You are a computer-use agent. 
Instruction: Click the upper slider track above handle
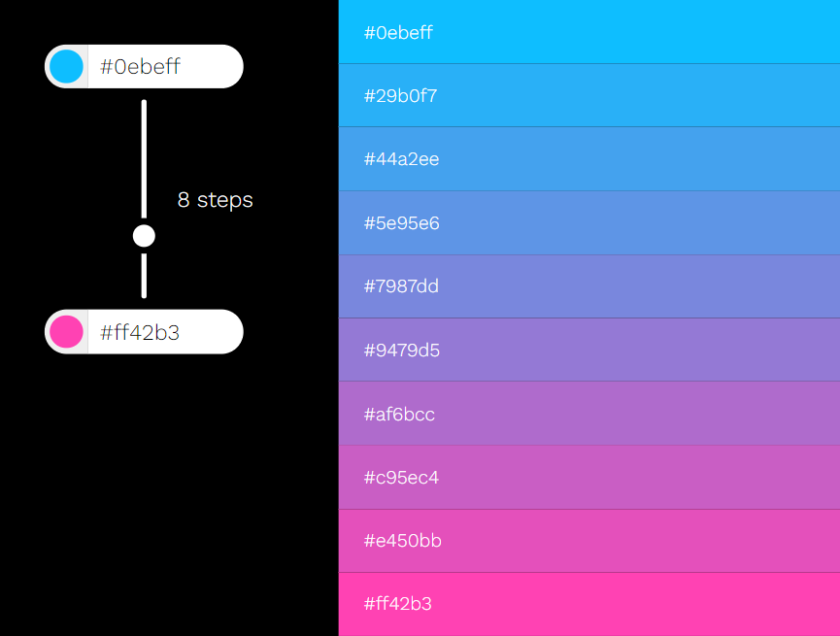[x=144, y=159]
